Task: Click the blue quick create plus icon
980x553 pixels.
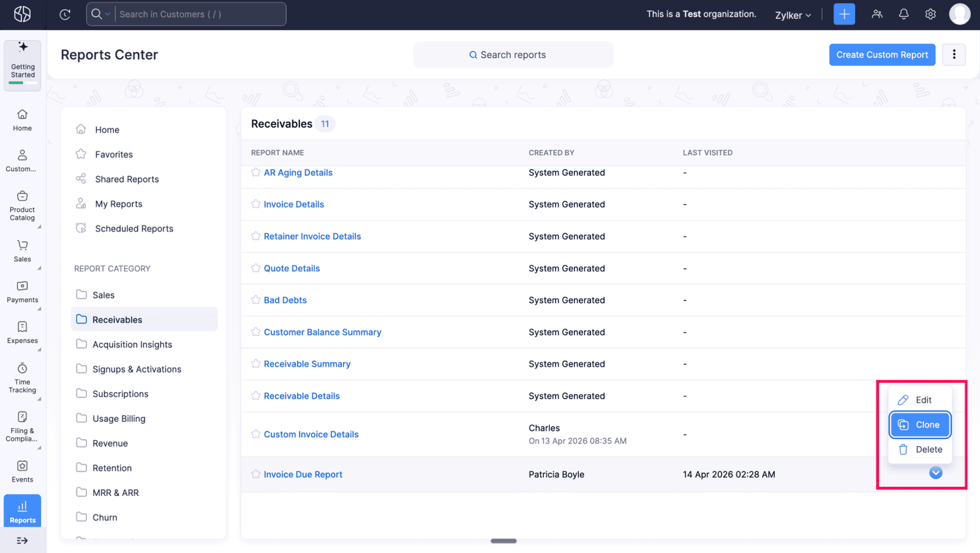Action: [844, 14]
